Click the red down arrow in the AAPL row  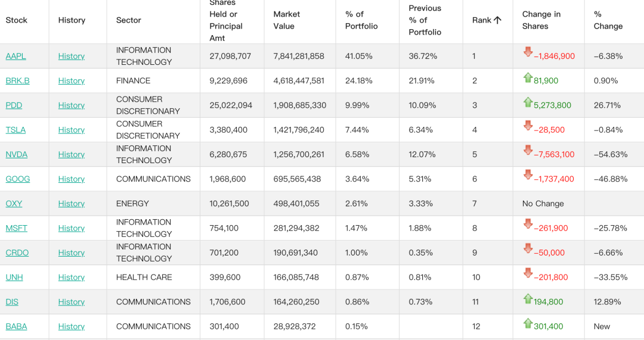point(528,52)
